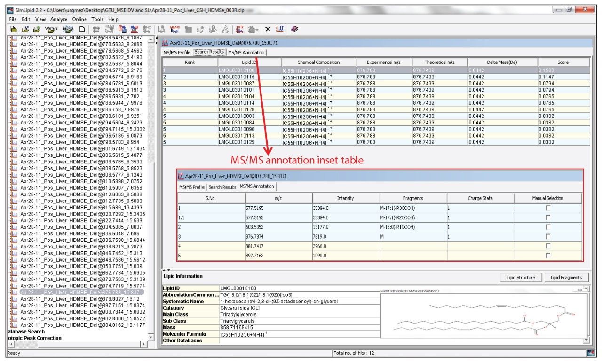Open the Edit menu
Viewport: 602px width, 364px height.
click(26, 19)
